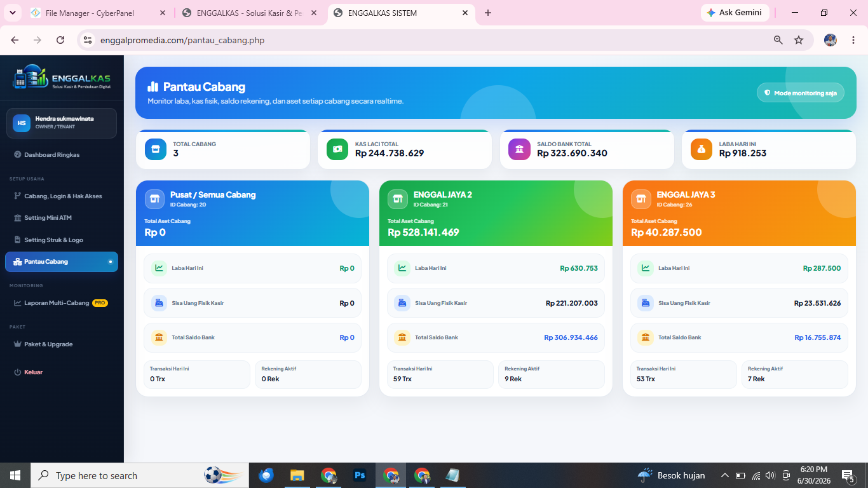868x488 pixels.
Task: Click the 7 Rek active accounts box
Action: (x=795, y=374)
